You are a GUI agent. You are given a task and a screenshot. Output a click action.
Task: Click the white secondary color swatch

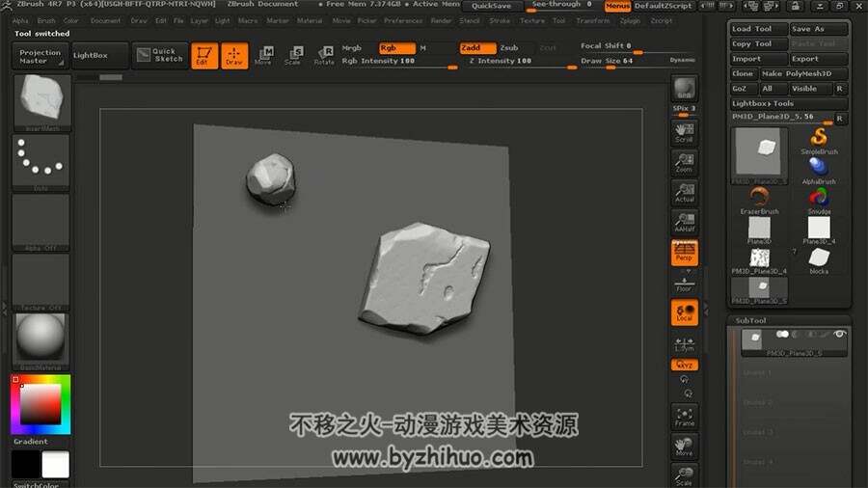click(x=56, y=464)
